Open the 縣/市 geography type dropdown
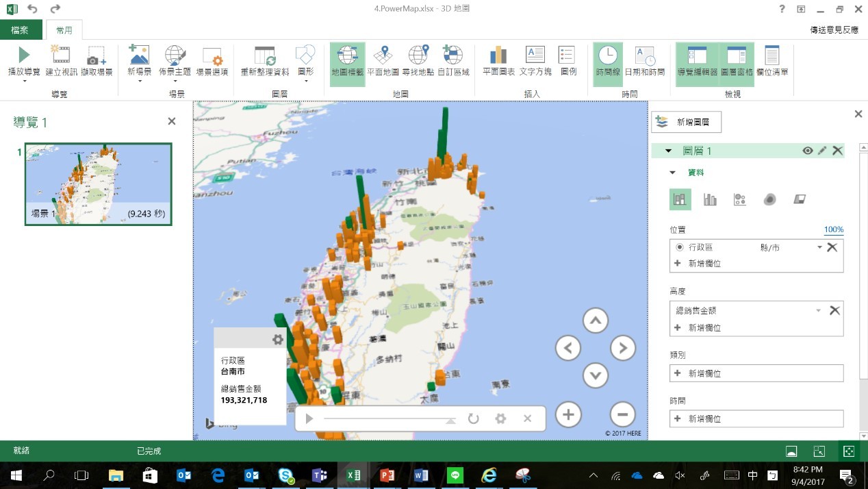Viewport: 868px width, 489px height. click(819, 247)
